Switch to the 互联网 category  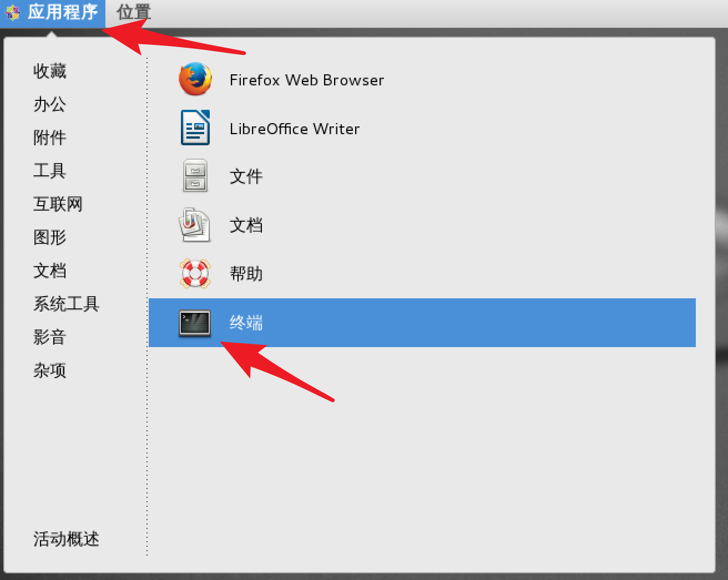58,204
